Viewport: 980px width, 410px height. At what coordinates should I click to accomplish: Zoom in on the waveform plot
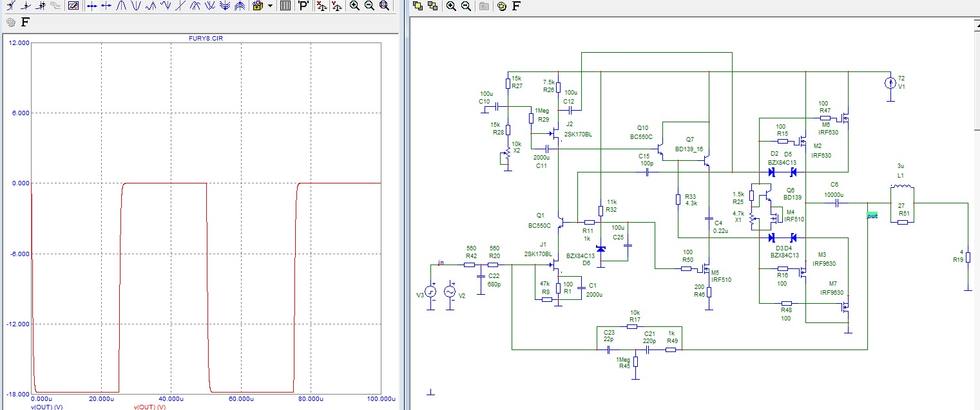(354, 6)
